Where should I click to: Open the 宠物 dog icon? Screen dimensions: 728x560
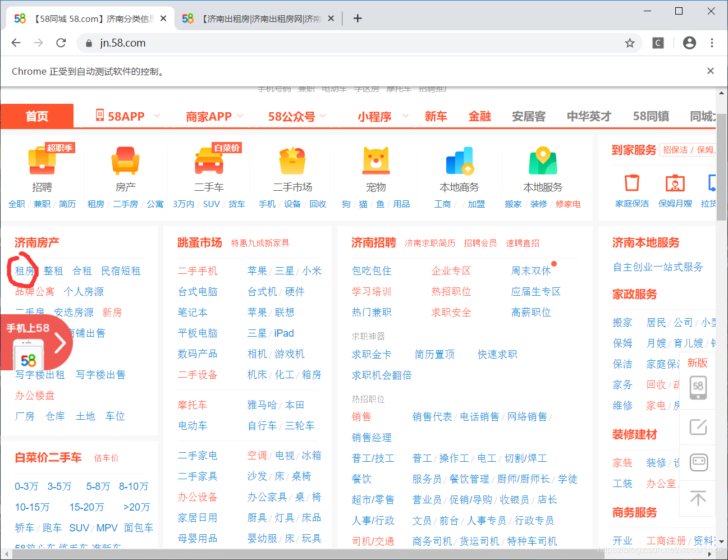(x=376, y=160)
